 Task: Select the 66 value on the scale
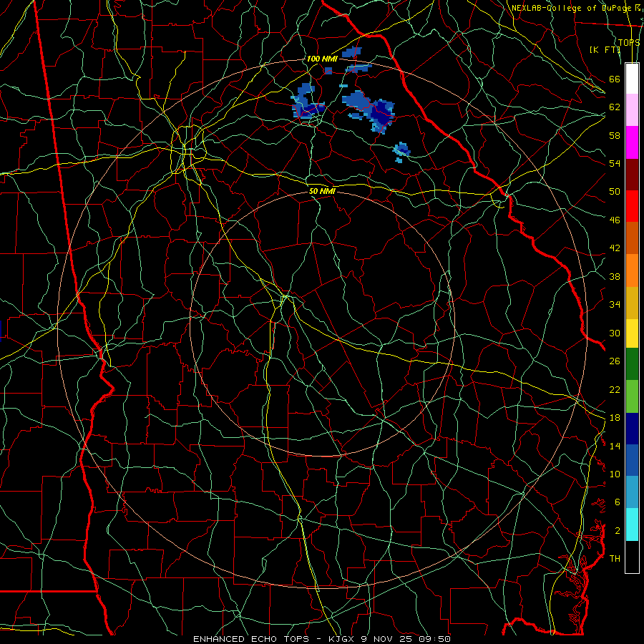pos(615,79)
